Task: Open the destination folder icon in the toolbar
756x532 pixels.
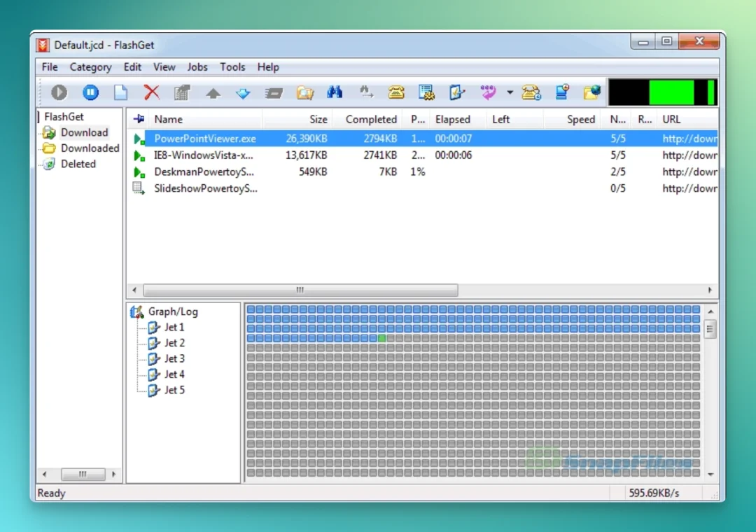Action: tap(304, 92)
